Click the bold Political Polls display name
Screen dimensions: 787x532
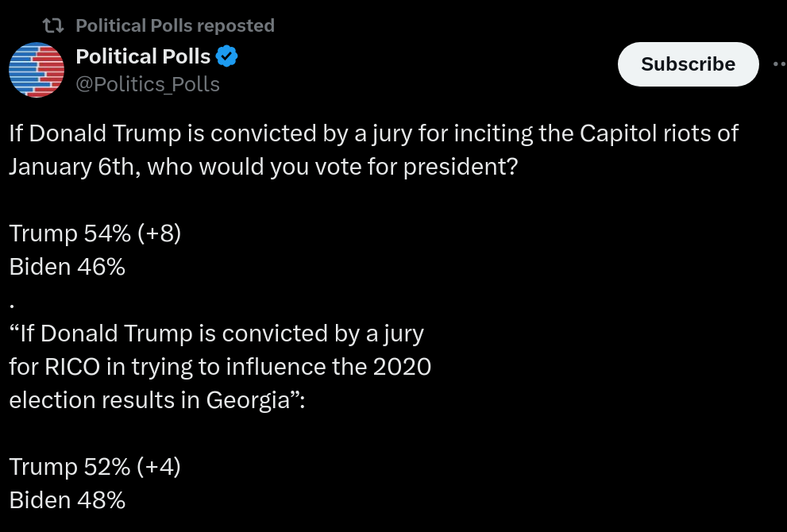pyautogui.click(x=143, y=56)
